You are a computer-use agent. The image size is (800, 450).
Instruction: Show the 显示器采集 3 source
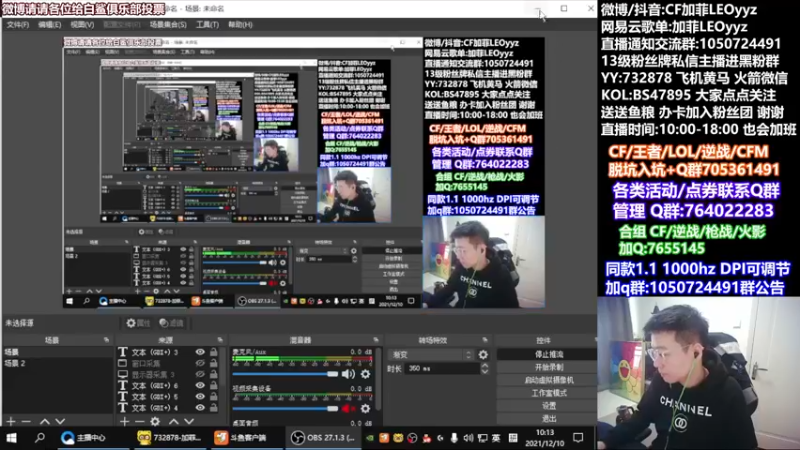pyautogui.click(x=200, y=374)
